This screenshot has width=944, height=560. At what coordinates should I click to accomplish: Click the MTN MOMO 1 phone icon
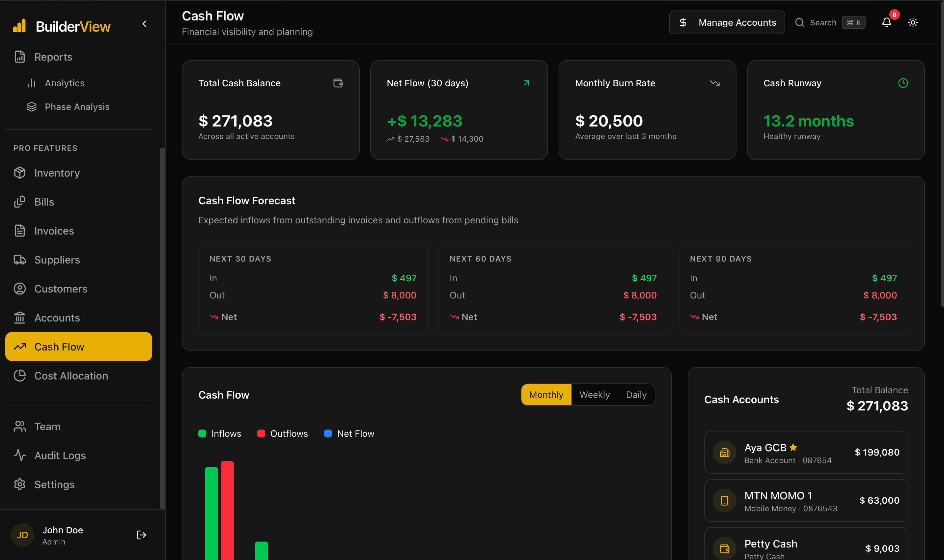[724, 500]
